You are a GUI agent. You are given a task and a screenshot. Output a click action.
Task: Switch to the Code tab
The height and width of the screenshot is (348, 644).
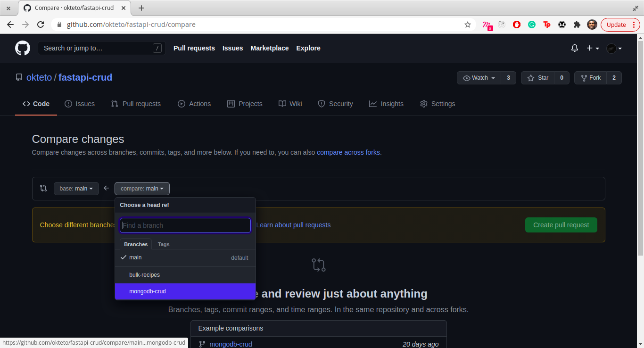click(36, 104)
